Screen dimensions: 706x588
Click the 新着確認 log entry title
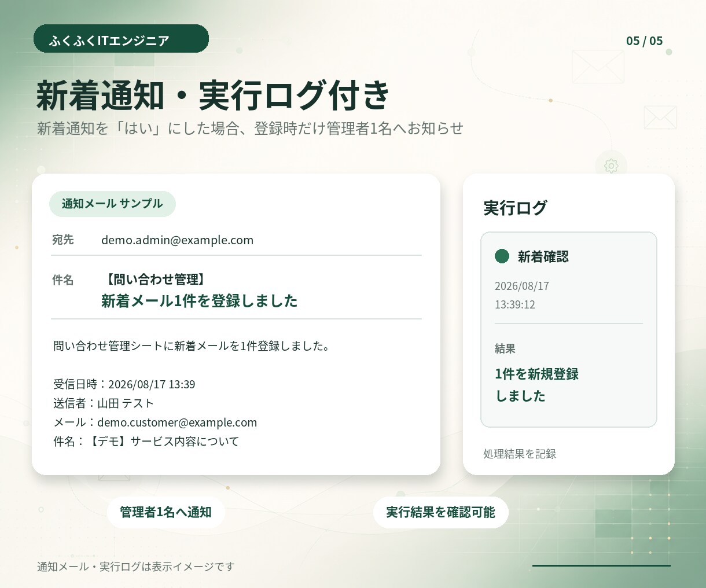coord(543,256)
